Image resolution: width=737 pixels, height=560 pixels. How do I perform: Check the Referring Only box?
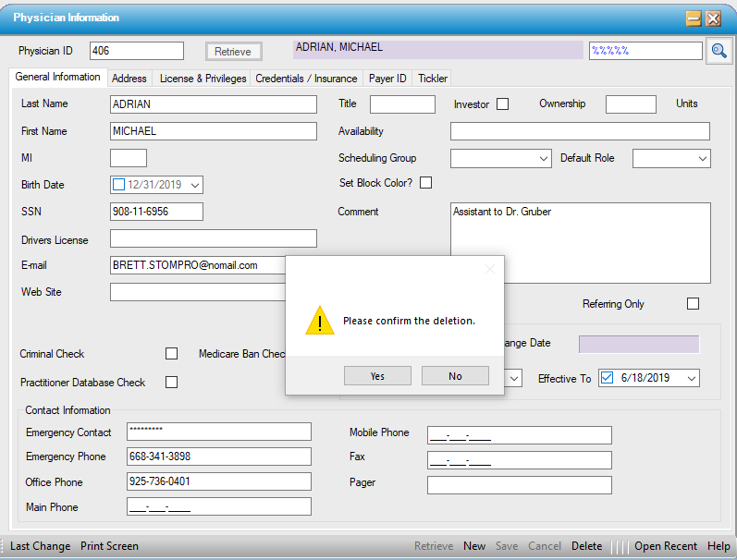[693, 304]
